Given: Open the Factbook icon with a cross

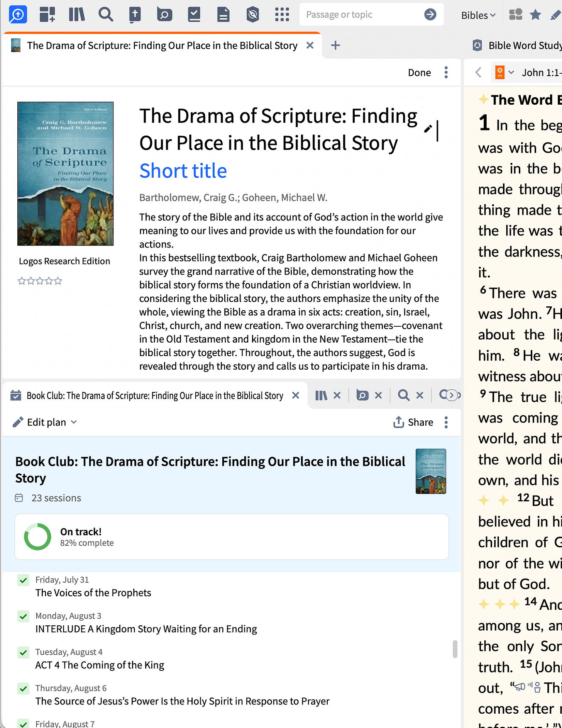Looking at the screenshot, I should (135, 15).
